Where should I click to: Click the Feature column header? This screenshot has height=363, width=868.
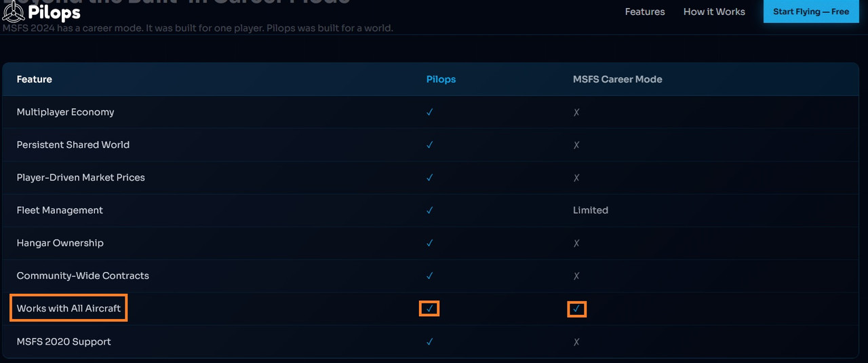35,79
